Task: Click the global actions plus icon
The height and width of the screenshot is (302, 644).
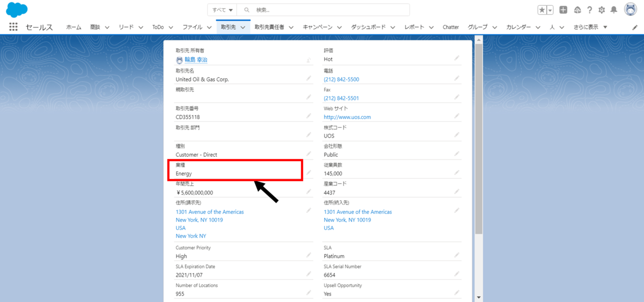Action: [x=563, y=10]
